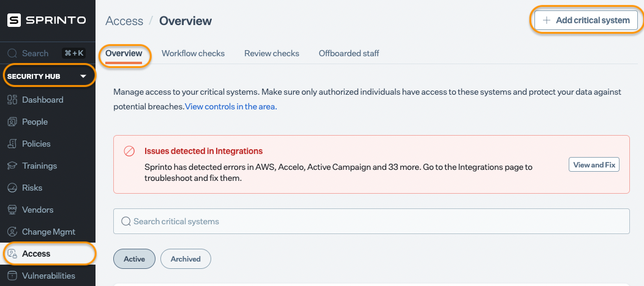Navigate to Risks section
644x286 pixels.
pos(48,188)
